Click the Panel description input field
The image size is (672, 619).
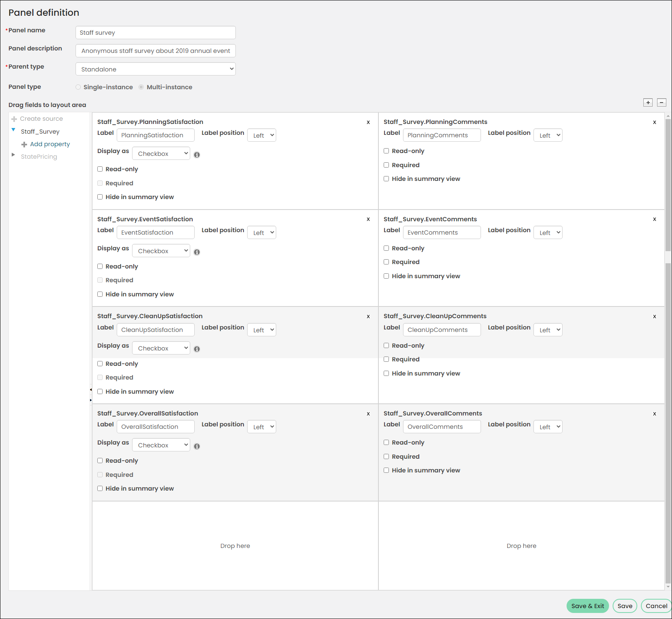click(155, 51)
